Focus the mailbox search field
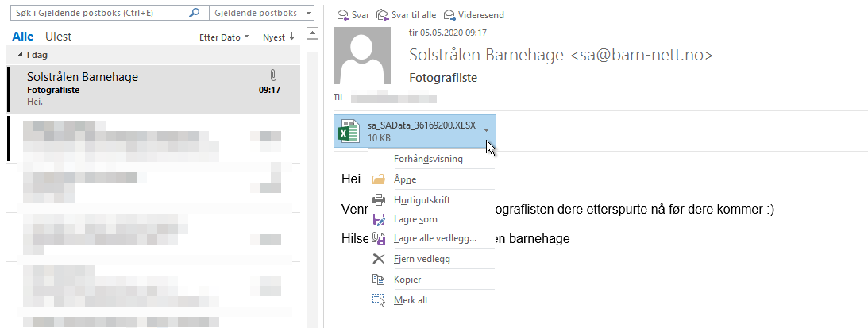Viewport: 868px width, 328px height. pyautogui.click(x=110, y=13)
